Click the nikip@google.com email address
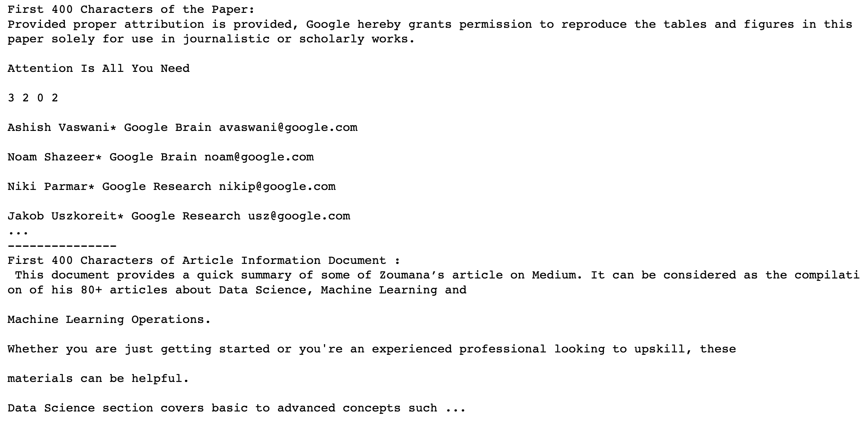The height and width of the screenshot is (425, 868). pyautogui.click(x=277, y=186)
